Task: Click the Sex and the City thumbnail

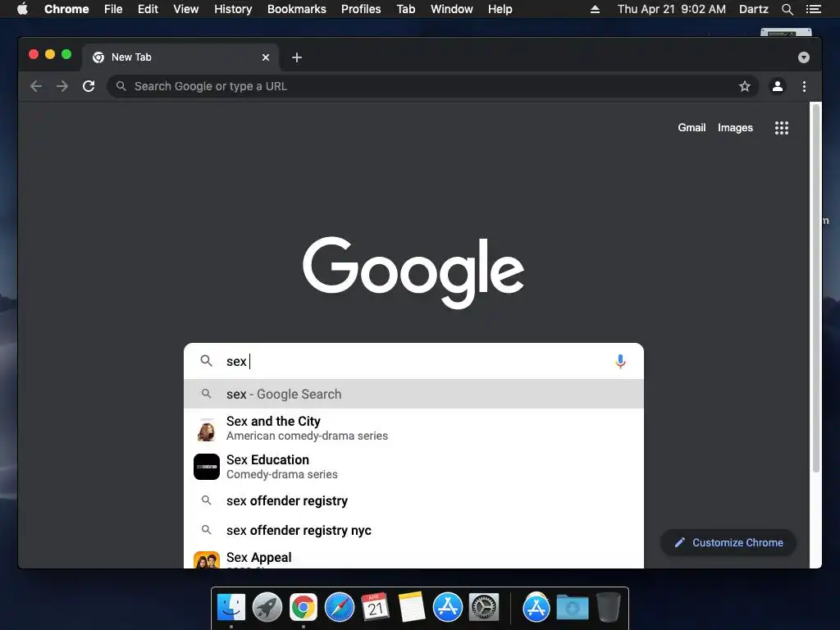Action: coord(206,428)
